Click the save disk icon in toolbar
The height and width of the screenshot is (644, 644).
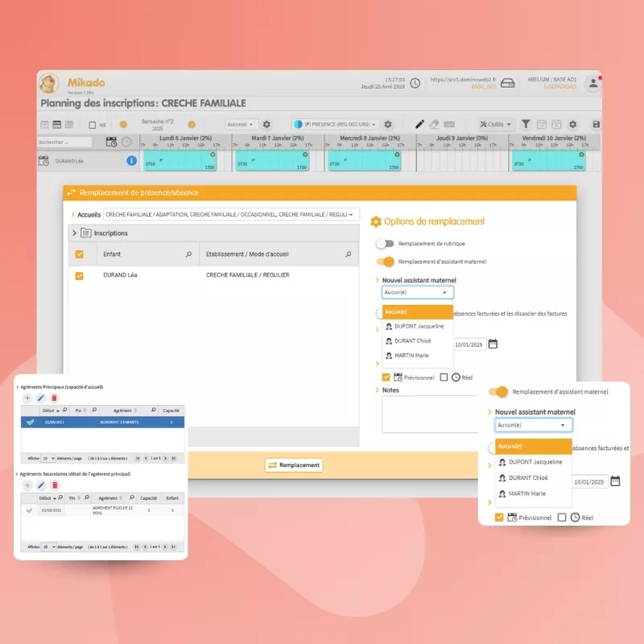(596, 125)
